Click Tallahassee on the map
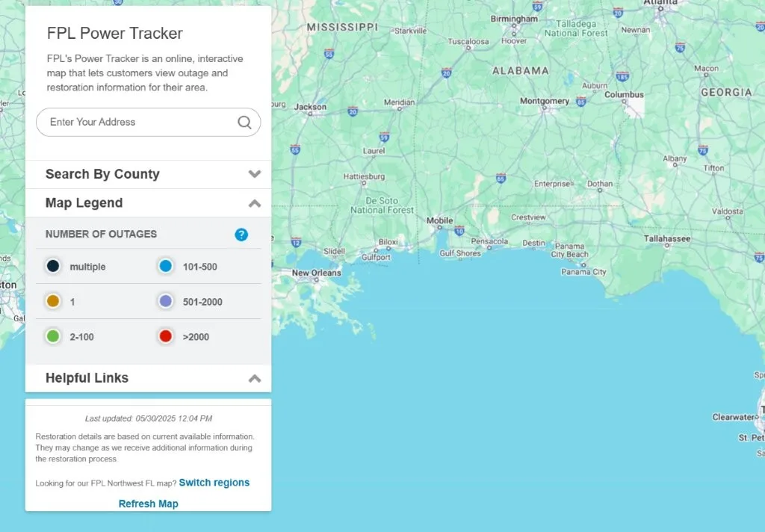This screenshot has height=532, width=765. pos(667,238)
